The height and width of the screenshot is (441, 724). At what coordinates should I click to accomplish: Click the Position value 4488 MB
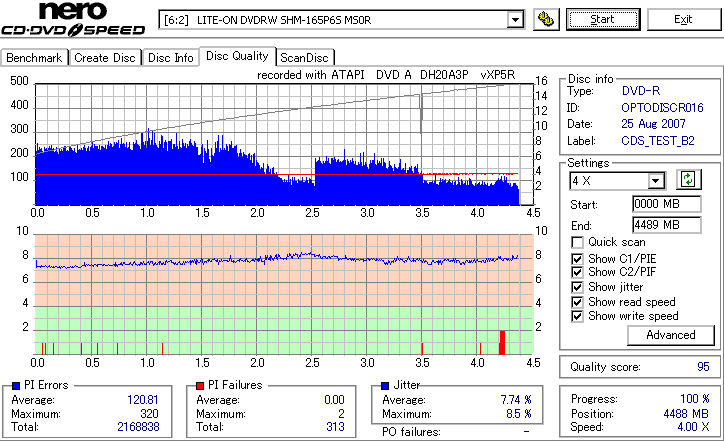tap(686, 414)
